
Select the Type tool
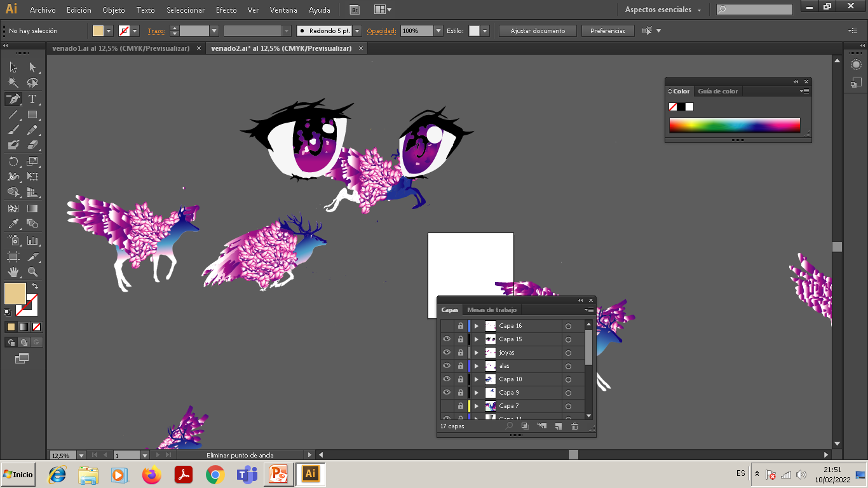[x=32, y=99]
